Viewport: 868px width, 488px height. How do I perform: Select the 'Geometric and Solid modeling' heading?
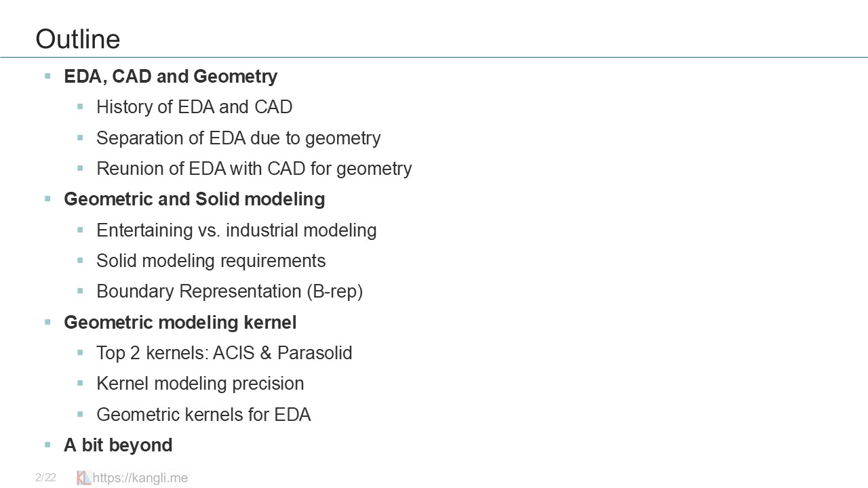coord(194,199)
